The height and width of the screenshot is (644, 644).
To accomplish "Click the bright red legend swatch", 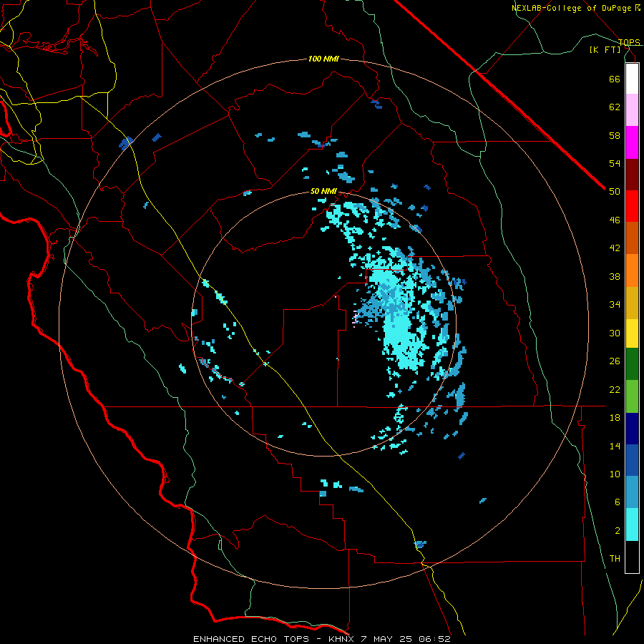I will (x=632, y=206).
